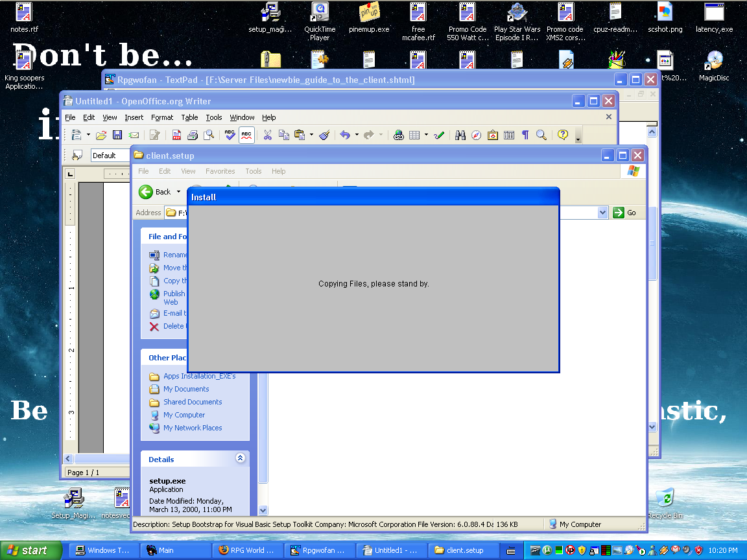
Task: Open the New document dropdown arrow
Action: tap(88, 135)
